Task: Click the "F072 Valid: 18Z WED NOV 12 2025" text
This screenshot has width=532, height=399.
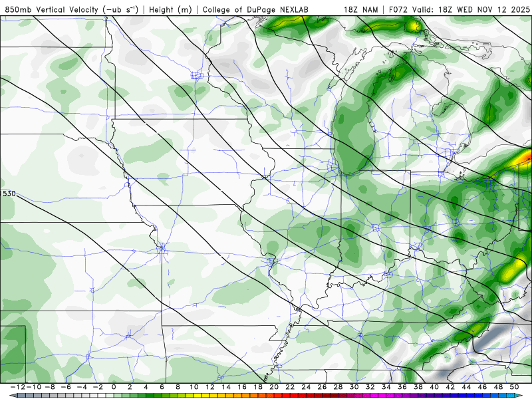Action: [459, 9]
